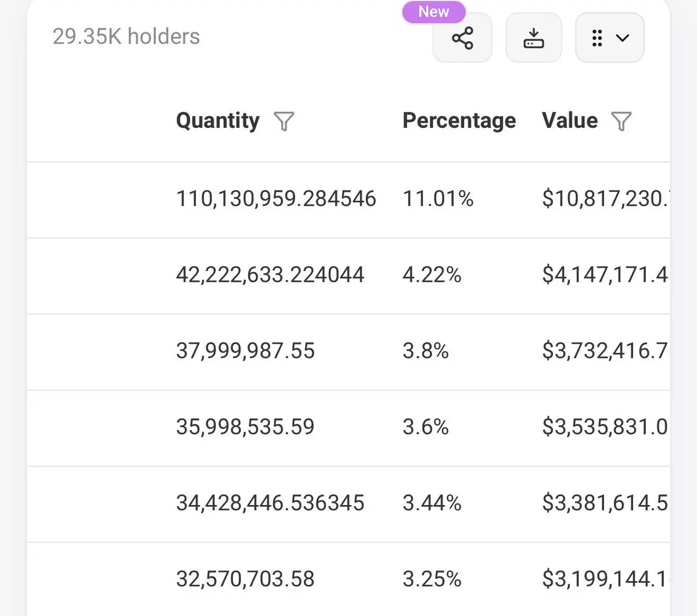Viewport: 697px width, 616px height.
Task: Click the chevron in the grid dropdown
Action: 623,38
